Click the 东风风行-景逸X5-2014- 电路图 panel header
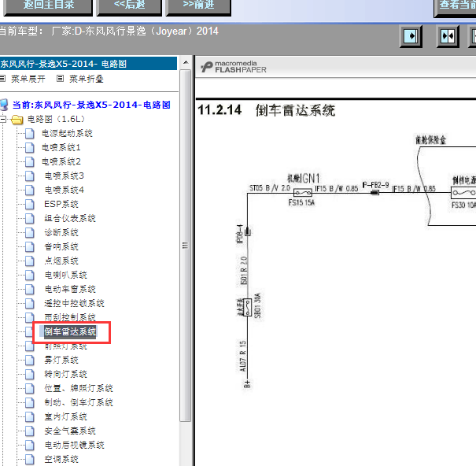This screenshot has width=476, height=466. pos(88,64)
